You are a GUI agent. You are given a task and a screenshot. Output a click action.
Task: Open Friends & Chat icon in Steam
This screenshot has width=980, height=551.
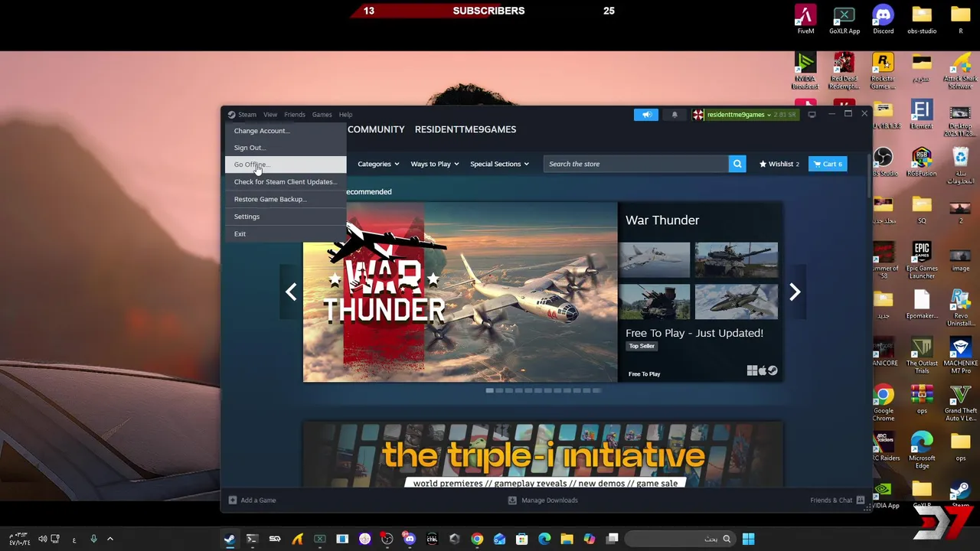(861, 500)
